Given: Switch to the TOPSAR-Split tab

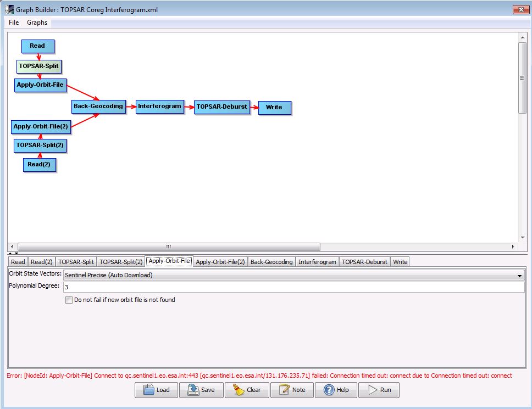Looking at the screenshot, I should click(x=76, y=262).
